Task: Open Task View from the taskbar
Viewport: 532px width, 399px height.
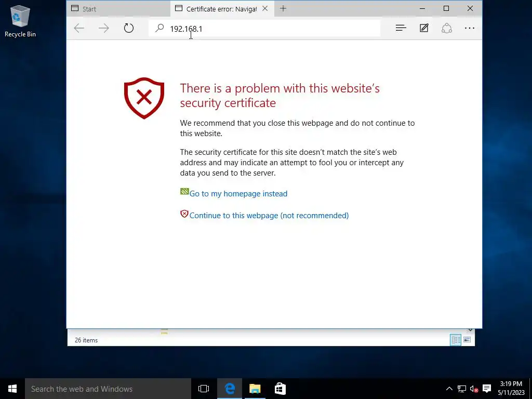Action: click(x=204, y=389)
